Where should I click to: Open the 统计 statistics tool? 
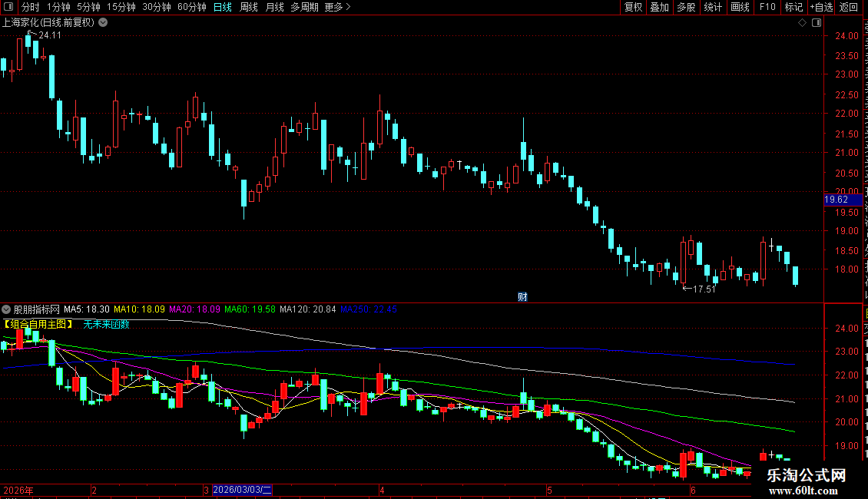[713, 7]
